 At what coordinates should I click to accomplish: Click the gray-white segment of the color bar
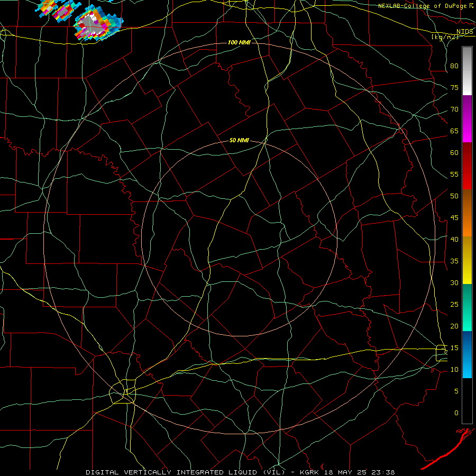click(x=467, y=71)
